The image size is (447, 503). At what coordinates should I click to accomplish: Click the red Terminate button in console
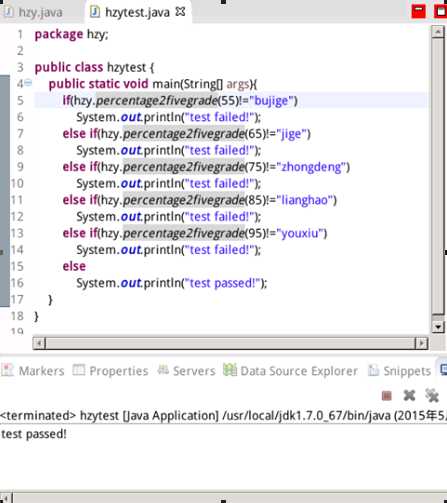pos(387,396)
